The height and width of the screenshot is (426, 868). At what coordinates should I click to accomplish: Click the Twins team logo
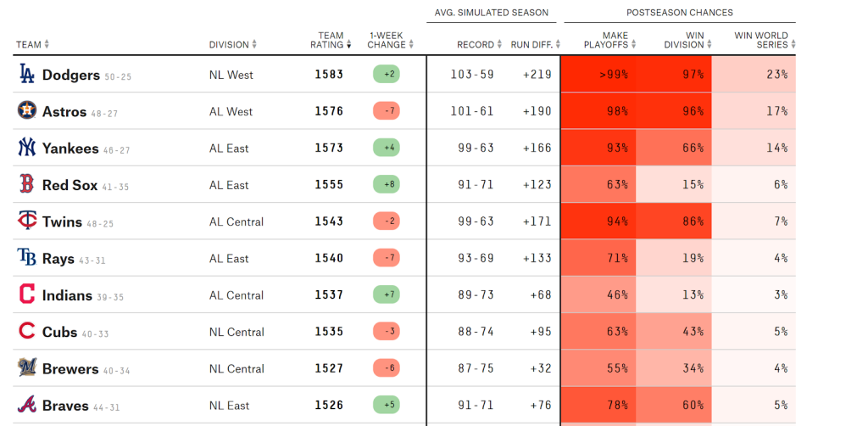coord(27,221)
